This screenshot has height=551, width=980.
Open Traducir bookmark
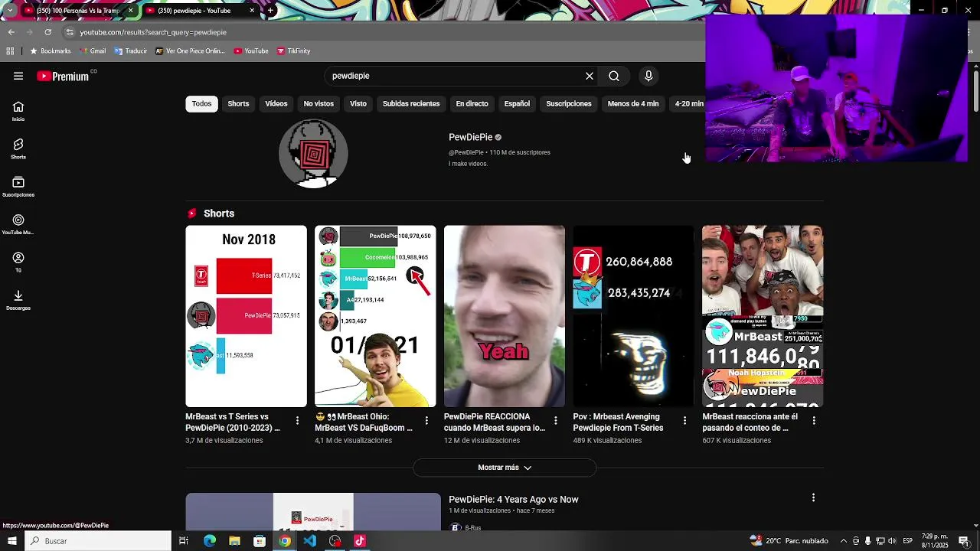(131, 51)
